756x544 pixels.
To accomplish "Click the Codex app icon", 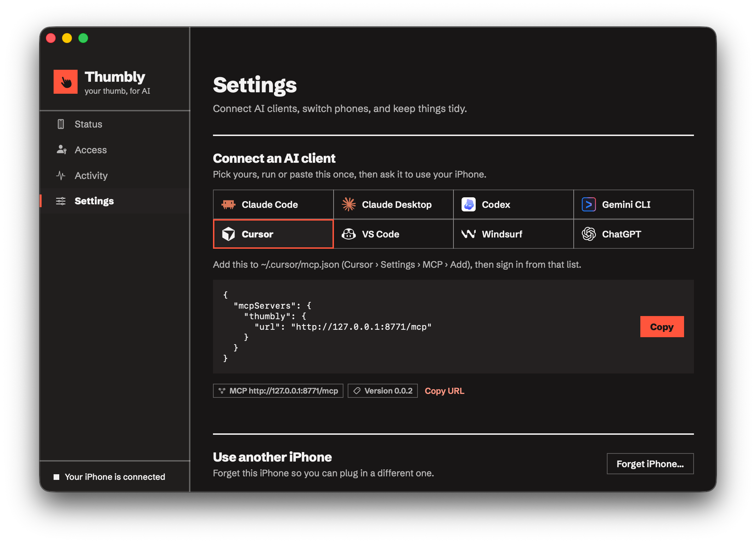I will (x=469, y=205).
